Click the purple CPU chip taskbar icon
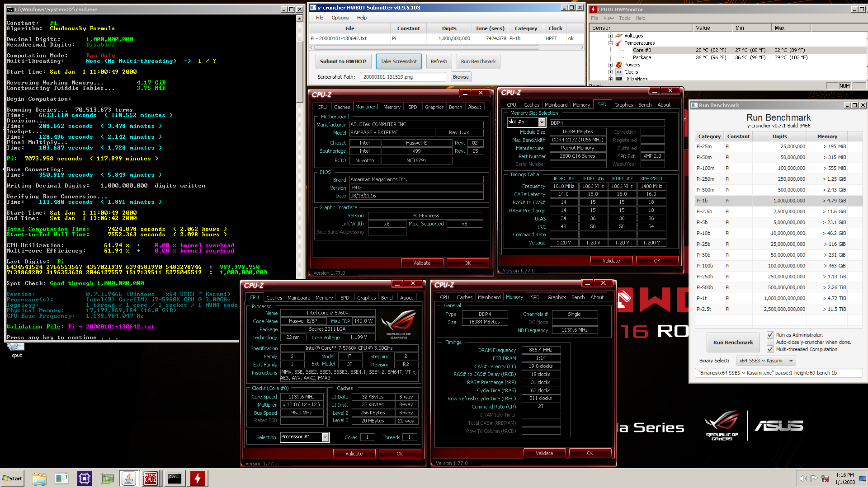 [x=84, y=479]
